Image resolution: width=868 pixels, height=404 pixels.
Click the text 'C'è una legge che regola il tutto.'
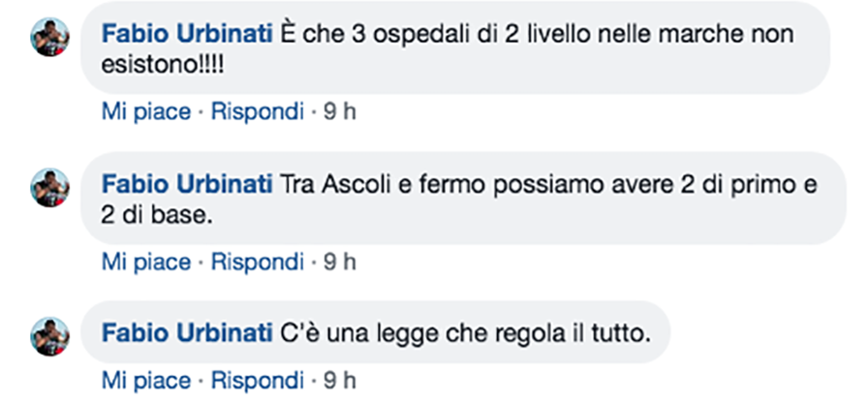coord(466,333)
